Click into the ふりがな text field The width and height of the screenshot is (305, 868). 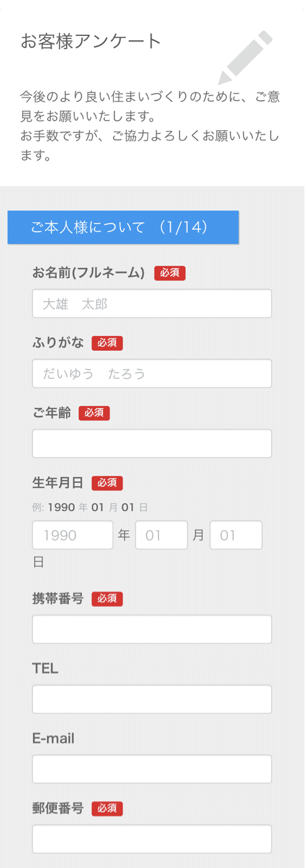pyautogui.click(x=152, y=373)
